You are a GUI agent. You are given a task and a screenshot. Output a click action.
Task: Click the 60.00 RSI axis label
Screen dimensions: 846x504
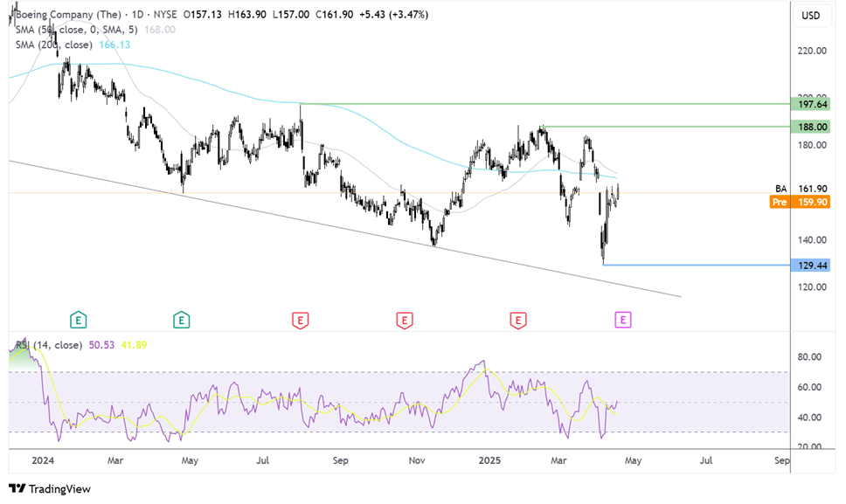click(810, 387)
